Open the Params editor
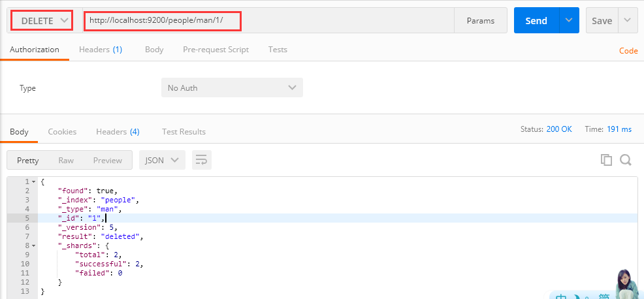 click(x=481, y=20)
